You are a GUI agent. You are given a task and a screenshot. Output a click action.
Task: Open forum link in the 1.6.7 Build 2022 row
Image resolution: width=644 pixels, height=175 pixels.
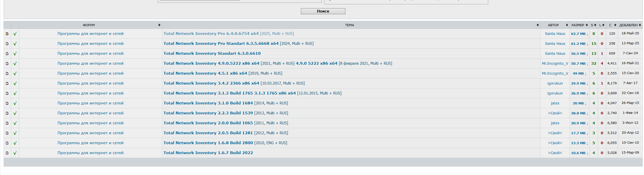[90, 153]
